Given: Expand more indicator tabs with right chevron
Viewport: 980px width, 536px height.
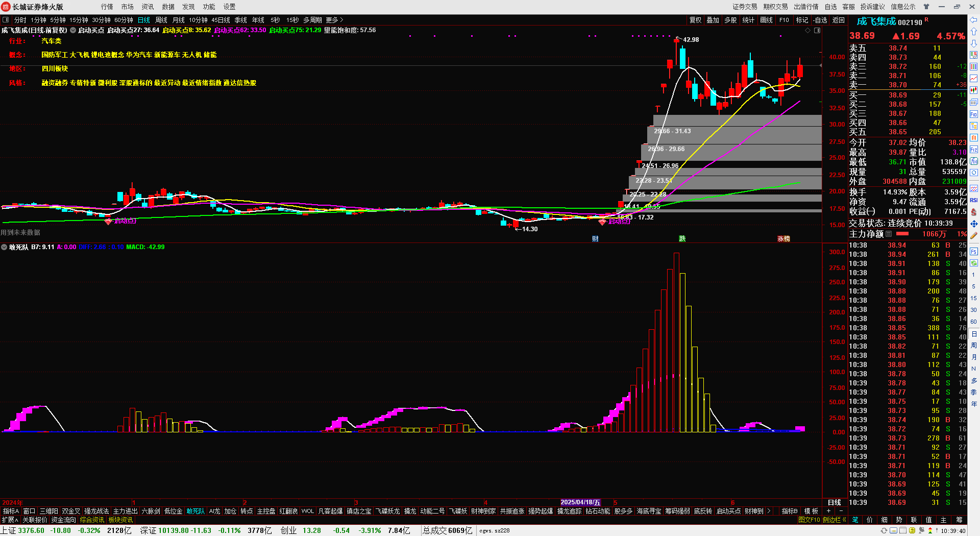Looking at the screenshot, I should pyautogui.click(x=769, y=511).
